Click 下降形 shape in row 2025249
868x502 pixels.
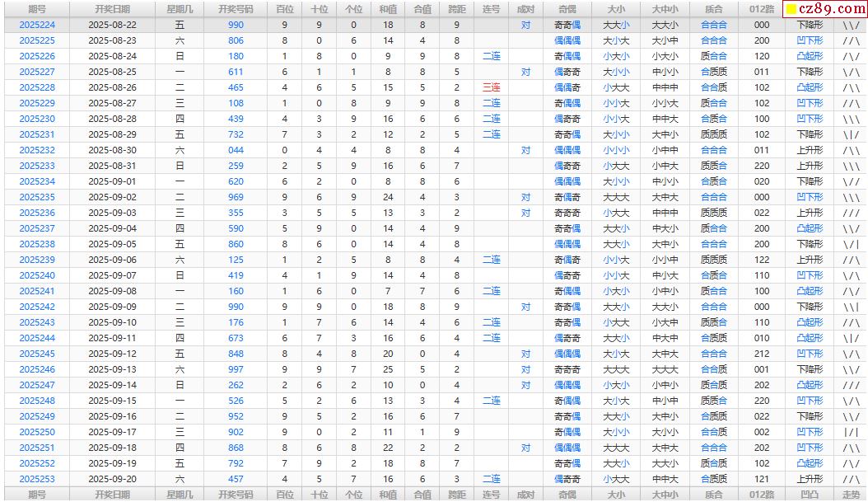pyautogui.click(x=810, y=416)
